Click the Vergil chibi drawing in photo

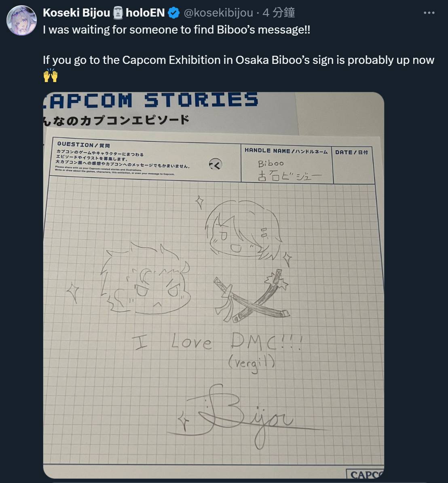click(243, 230)
